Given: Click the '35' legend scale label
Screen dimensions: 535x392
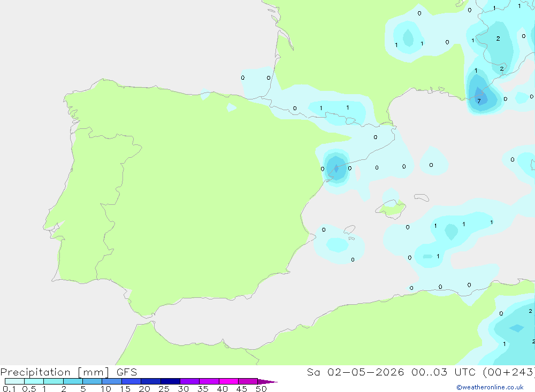Looking at the screenshot, I should (x=203, y=389).
